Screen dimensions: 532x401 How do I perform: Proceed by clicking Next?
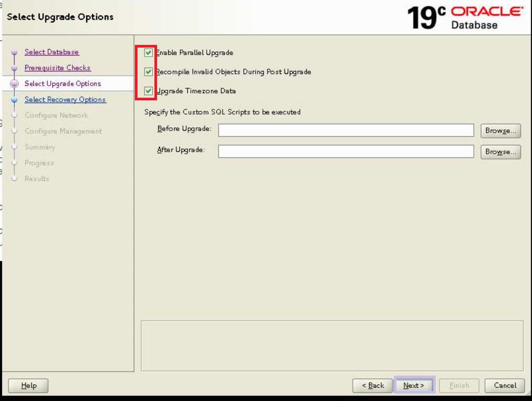pos(415,386)
